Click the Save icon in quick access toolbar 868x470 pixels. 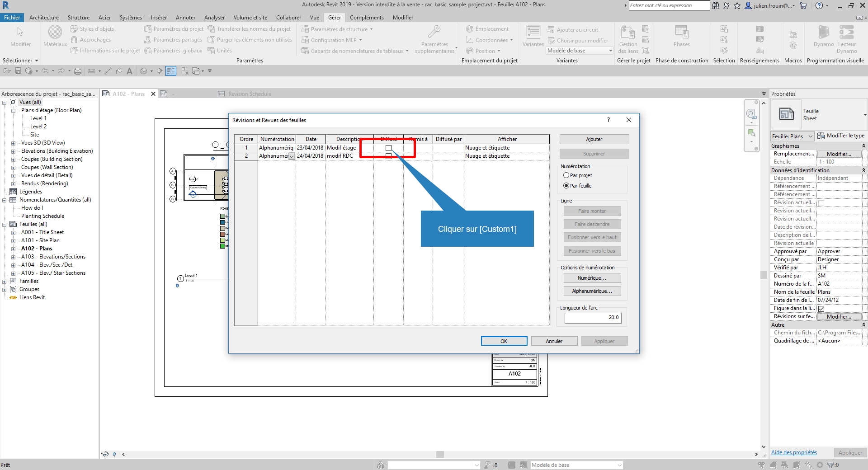pos(18,71)
